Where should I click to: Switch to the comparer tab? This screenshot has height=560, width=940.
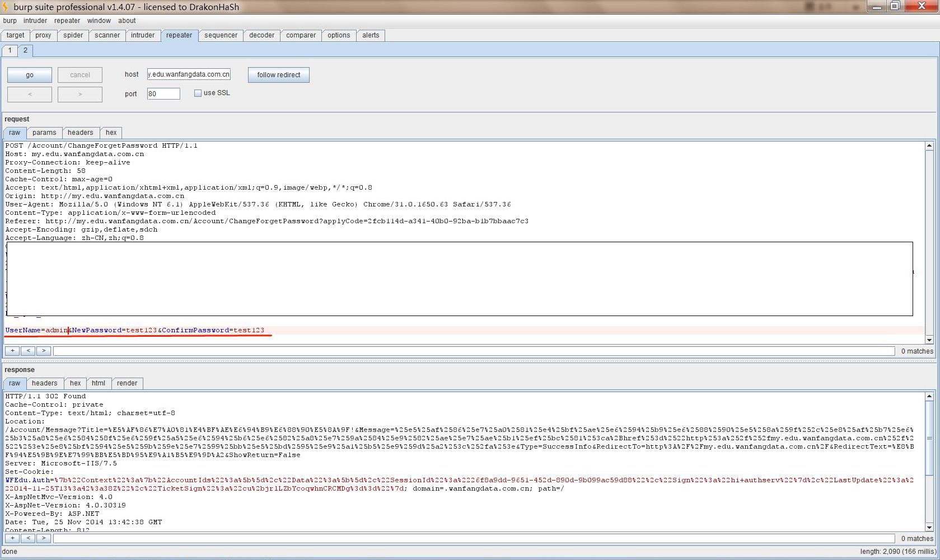pyautogui.click(x=301, y=35)
